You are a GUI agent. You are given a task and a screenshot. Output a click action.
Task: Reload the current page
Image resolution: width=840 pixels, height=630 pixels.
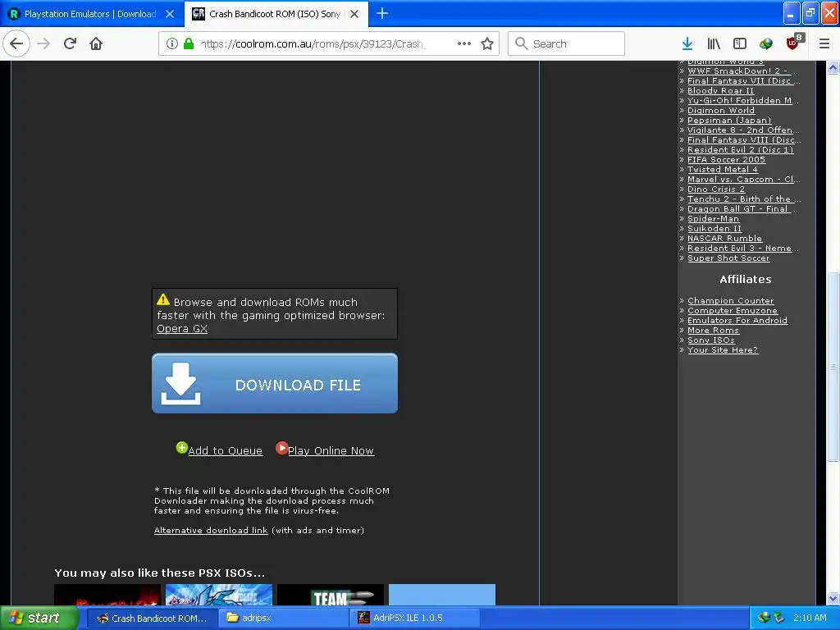71,43
